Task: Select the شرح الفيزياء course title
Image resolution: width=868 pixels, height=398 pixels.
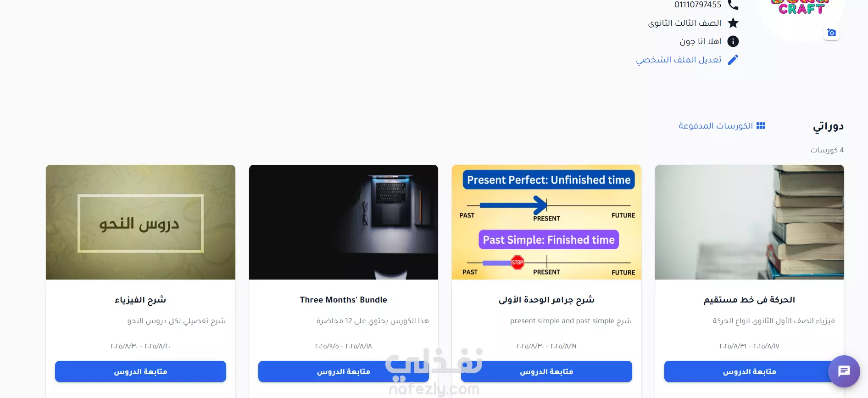Action: tap(140, 300)
